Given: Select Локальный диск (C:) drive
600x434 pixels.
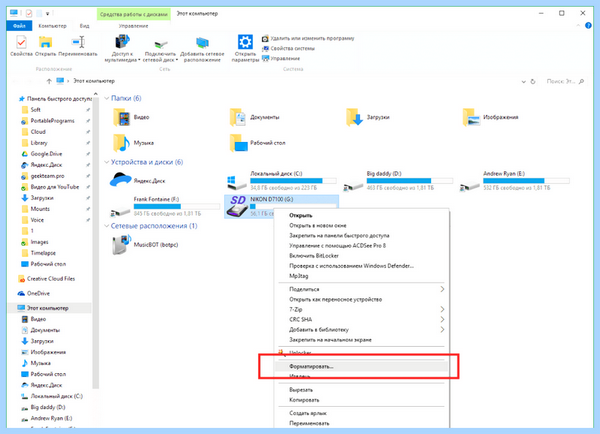Looking at the screenshot, I should pos(282,181).
